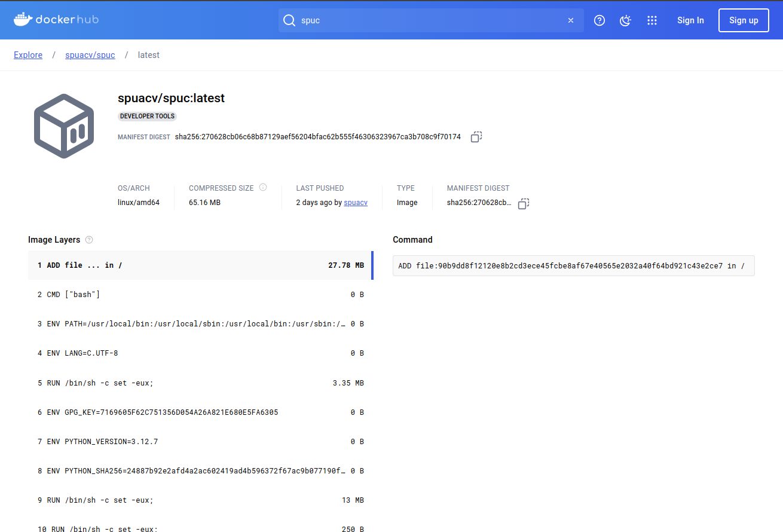Select layer 9 RUN with 13 MB
Viewport: 783px width, 532px height.
(201, 500)
